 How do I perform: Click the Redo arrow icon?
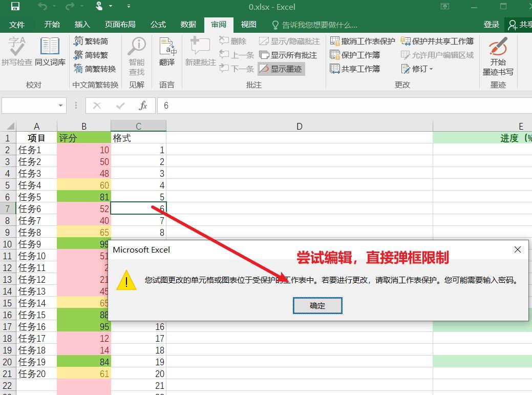(x=70, y=7)
